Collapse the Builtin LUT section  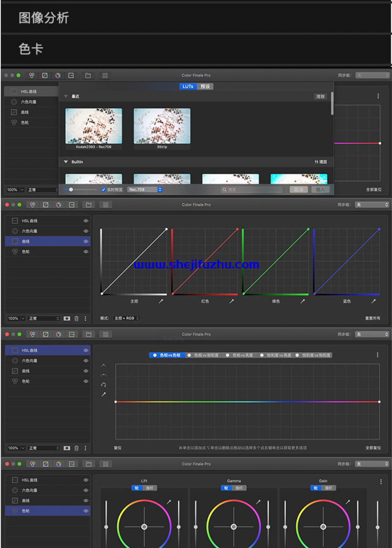tap(66, 162)
